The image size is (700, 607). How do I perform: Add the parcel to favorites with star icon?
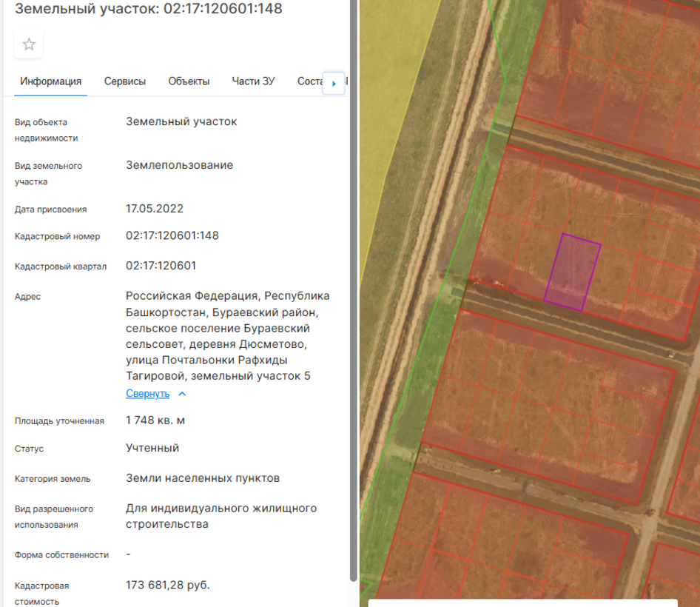[29, 44]
